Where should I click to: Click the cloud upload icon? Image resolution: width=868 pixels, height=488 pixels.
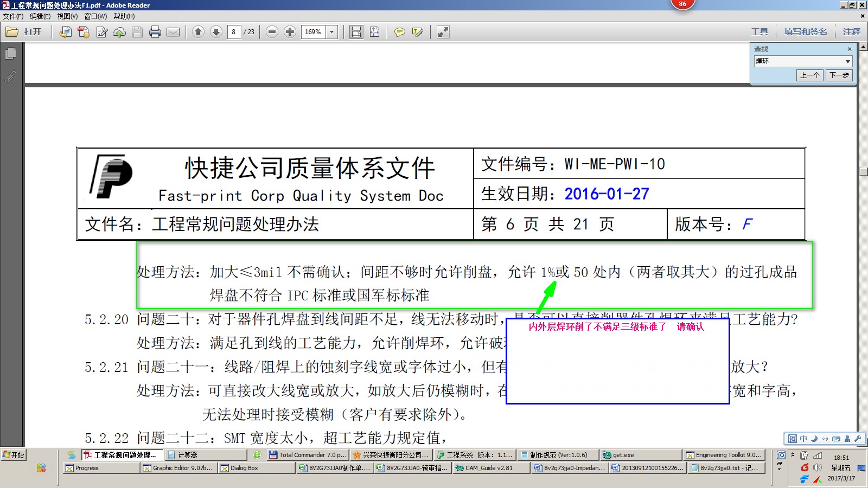[x=119, y=32]
